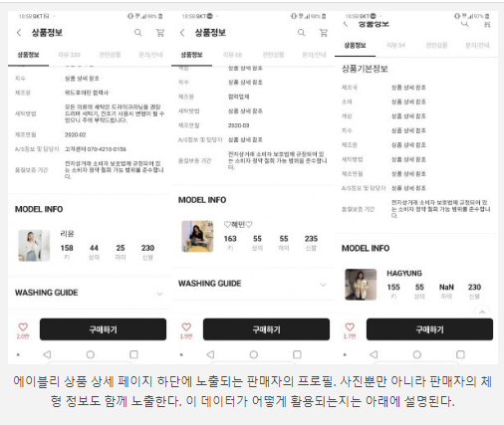Screen dimensions: 504x425
Task: Select the 관련상품 tab next to 리뷰 94
Action: click(x=436, y=45)
